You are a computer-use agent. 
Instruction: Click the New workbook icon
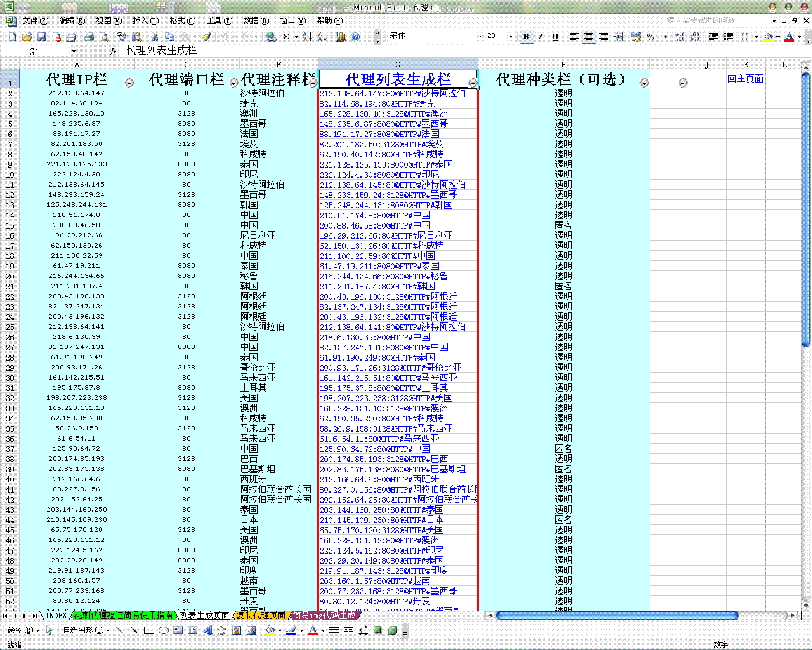[x=12, y=37]
